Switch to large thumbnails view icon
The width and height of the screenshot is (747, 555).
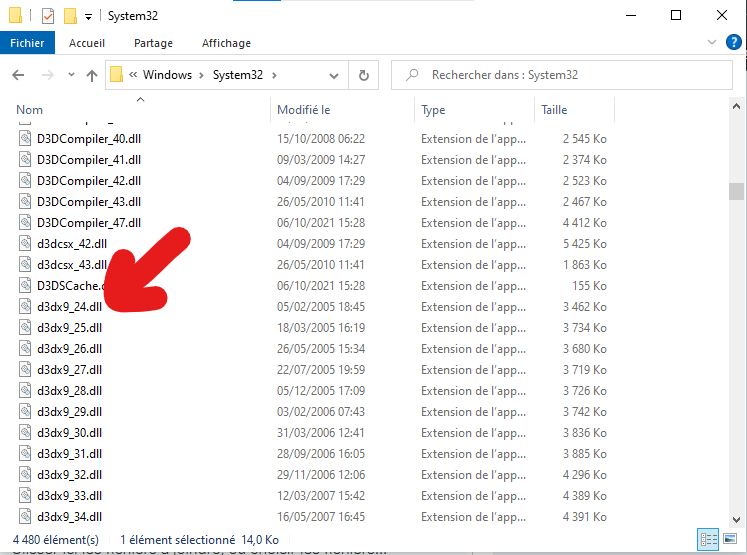730,539
